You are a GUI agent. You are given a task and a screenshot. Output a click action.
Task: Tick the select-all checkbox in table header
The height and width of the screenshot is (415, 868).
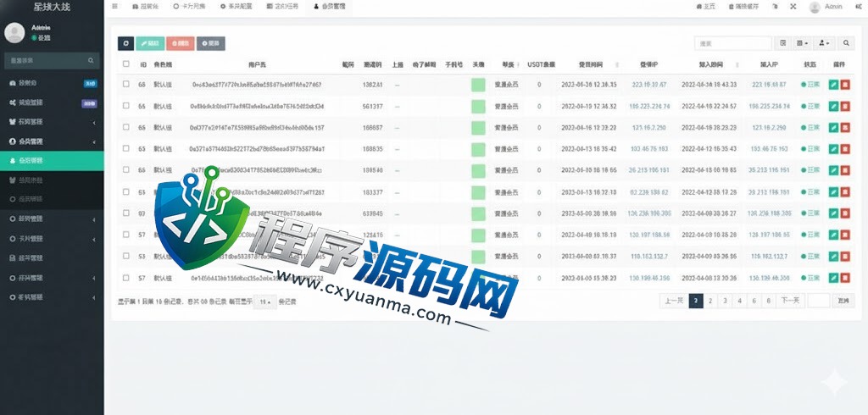(126, 64)
